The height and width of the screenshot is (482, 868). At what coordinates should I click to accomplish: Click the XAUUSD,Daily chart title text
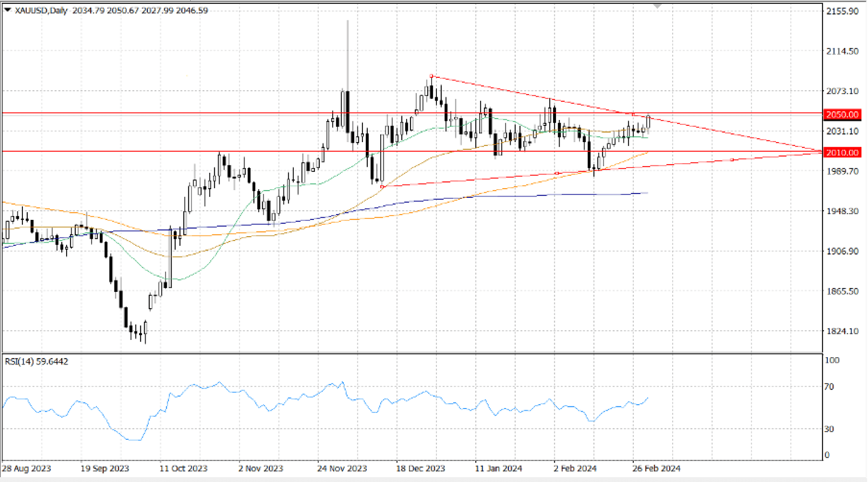point(41,10)
